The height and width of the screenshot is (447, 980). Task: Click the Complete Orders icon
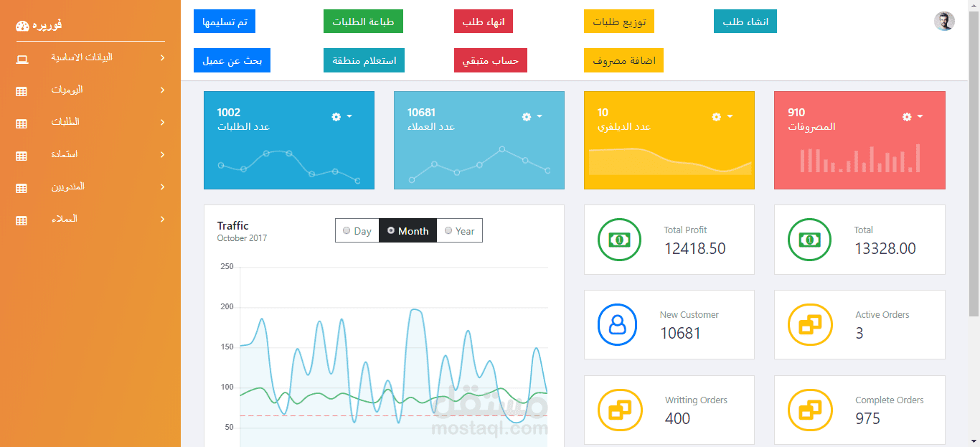click(x=809, y=410)
